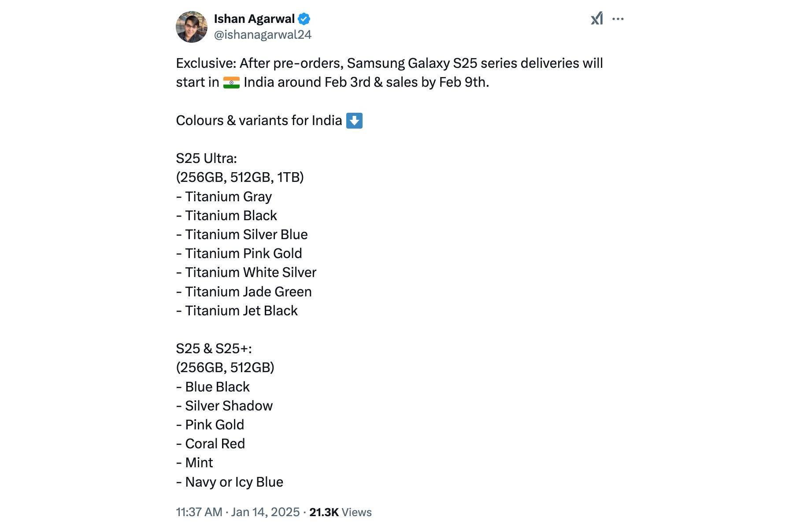
Task: Click the Coral Red colour line
Action: coord(211,443)
